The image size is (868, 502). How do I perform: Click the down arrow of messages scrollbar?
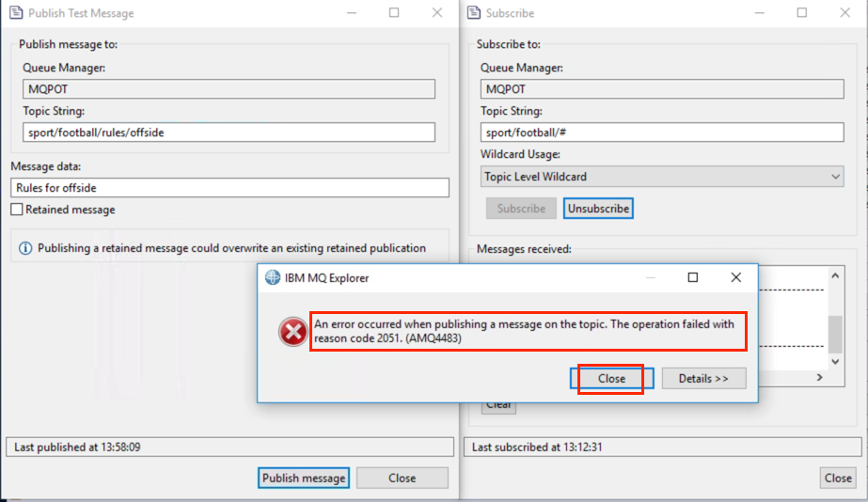pyautogui.click(x=835, y=361)
